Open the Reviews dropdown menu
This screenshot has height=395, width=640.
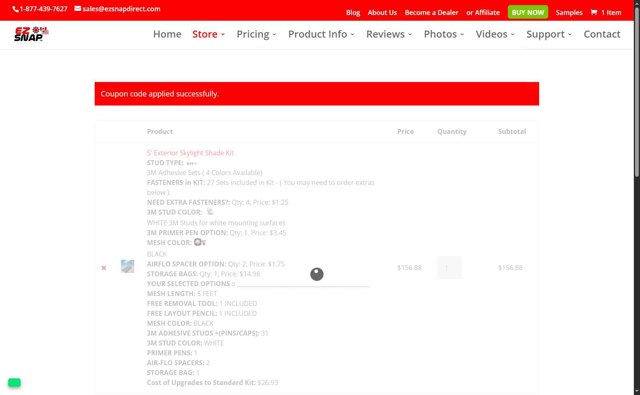[x=389, y=34]
